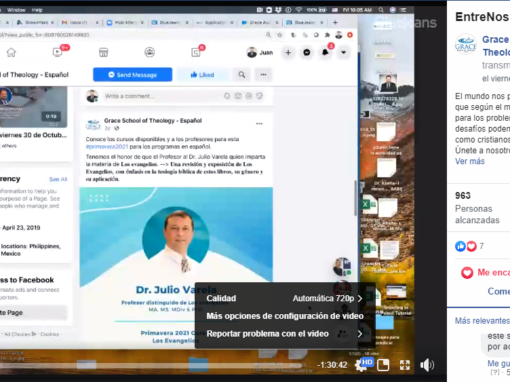Open the Facebook Groups icon
Screen dimensions: 510x382
(x=149, y=52)
